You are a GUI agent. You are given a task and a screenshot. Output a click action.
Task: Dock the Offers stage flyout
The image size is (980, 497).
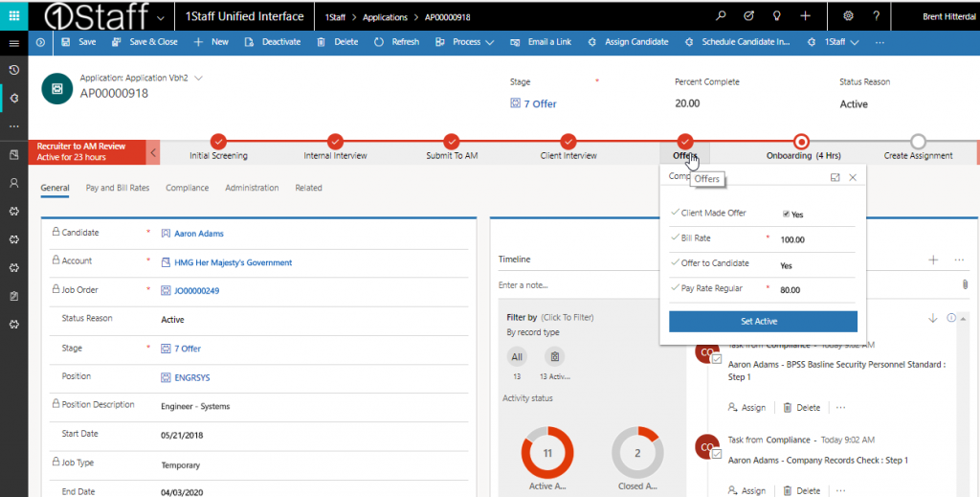(x=835, y=177)
